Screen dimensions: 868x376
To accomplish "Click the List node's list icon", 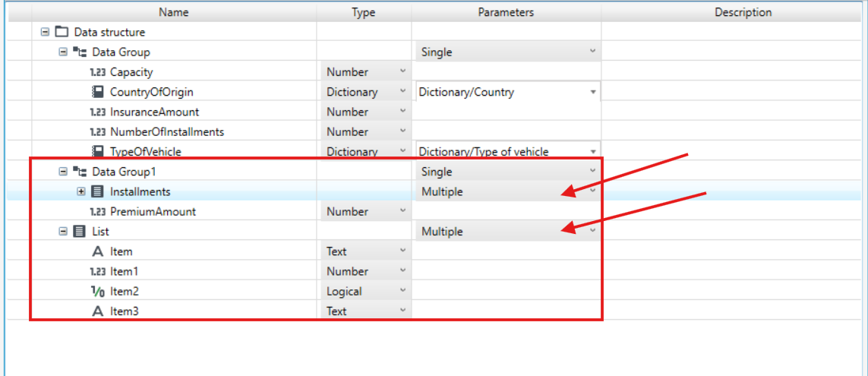I will (x=80, y=232).
